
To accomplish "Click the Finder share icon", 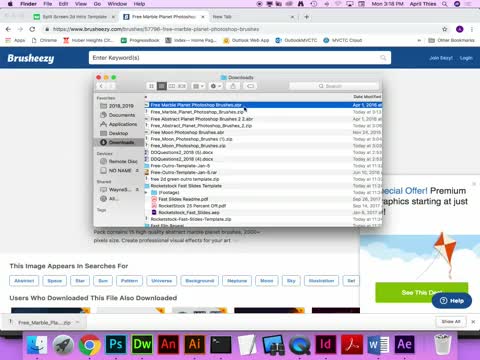I will (233, 86).
